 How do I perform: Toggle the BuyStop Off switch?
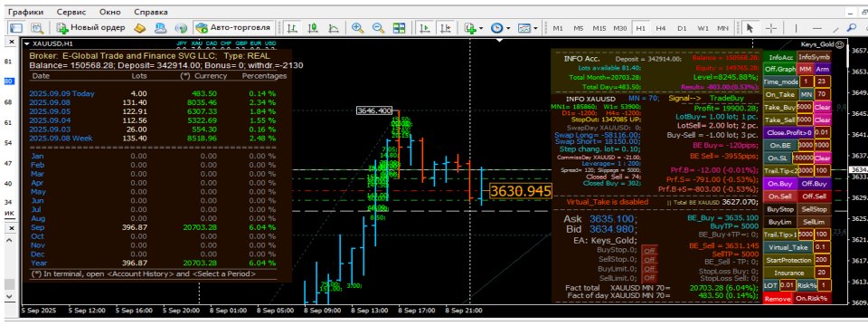tap(649, 251)
